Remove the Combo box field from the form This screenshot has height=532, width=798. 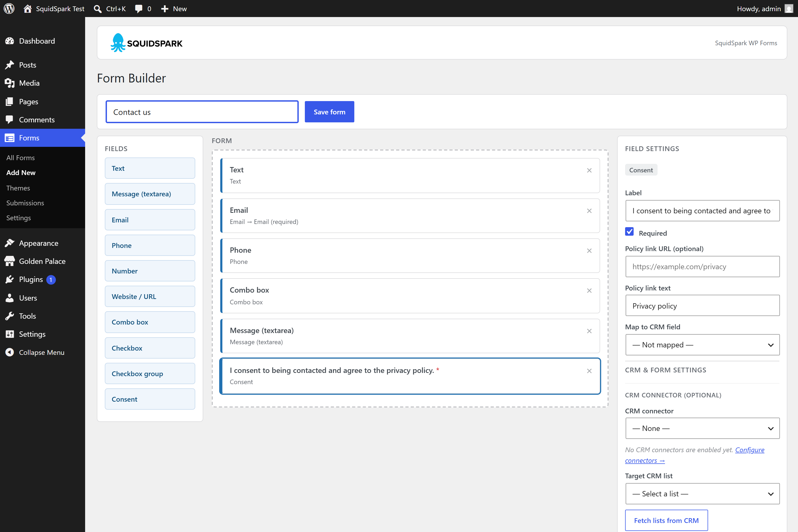coord(589,291)
